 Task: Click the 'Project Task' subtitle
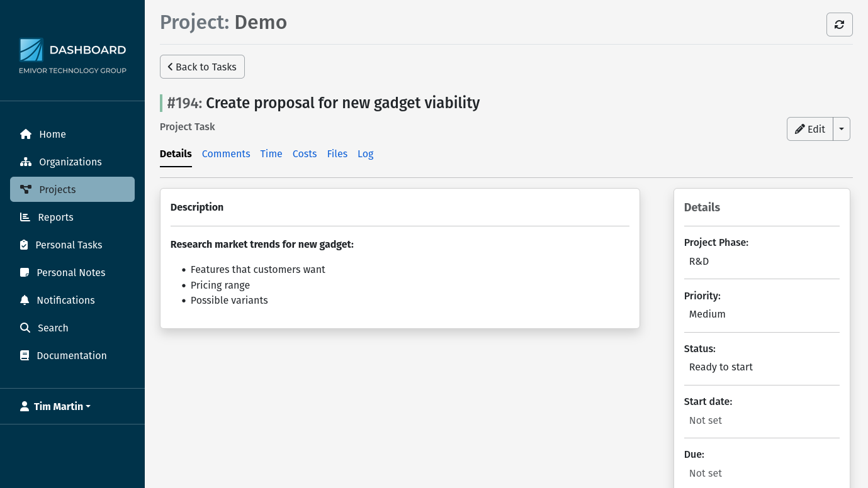click(x=188, y=126)
